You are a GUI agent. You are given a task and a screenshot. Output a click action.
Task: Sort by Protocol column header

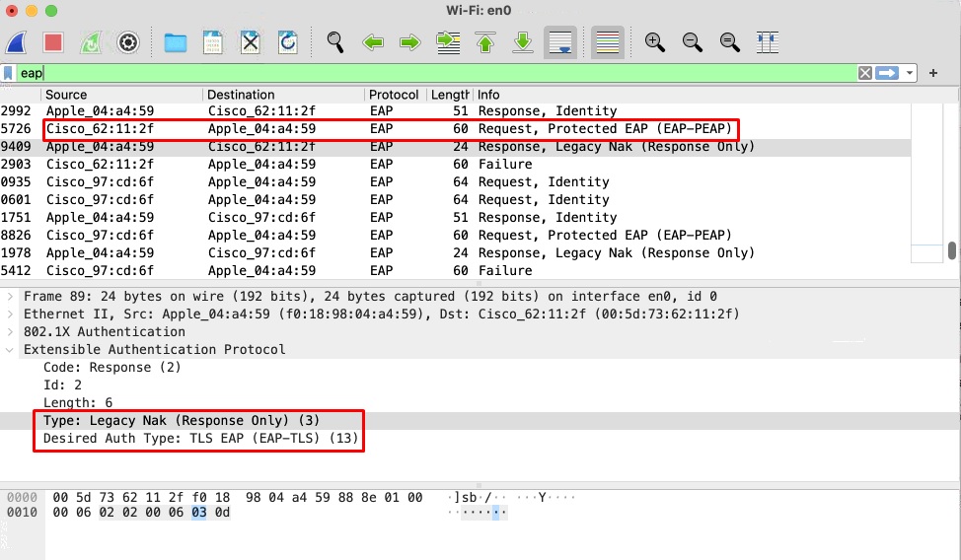click(395, 95)
